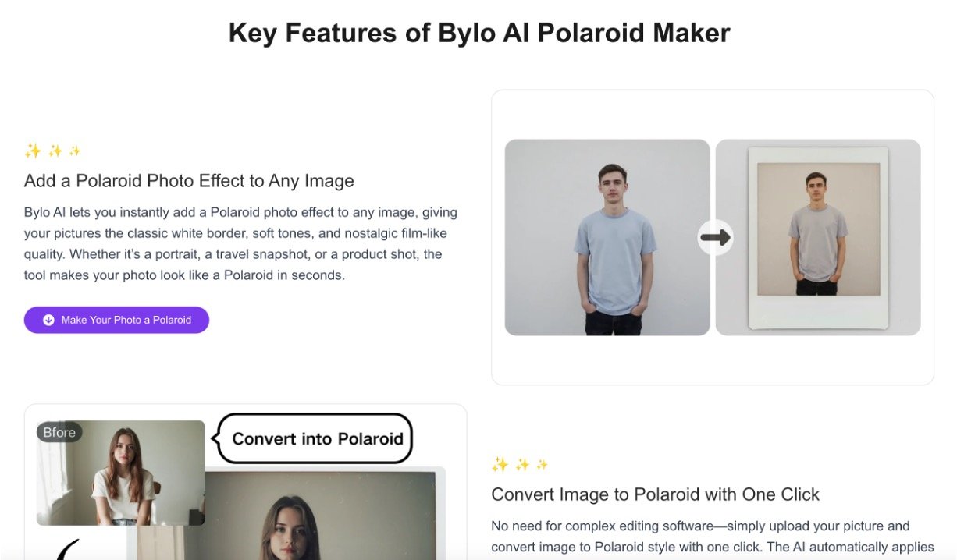957x560 pixels.
Task: Click the paragraph beginning Bylo AI lets you instantly
Action: click(241, 243)
